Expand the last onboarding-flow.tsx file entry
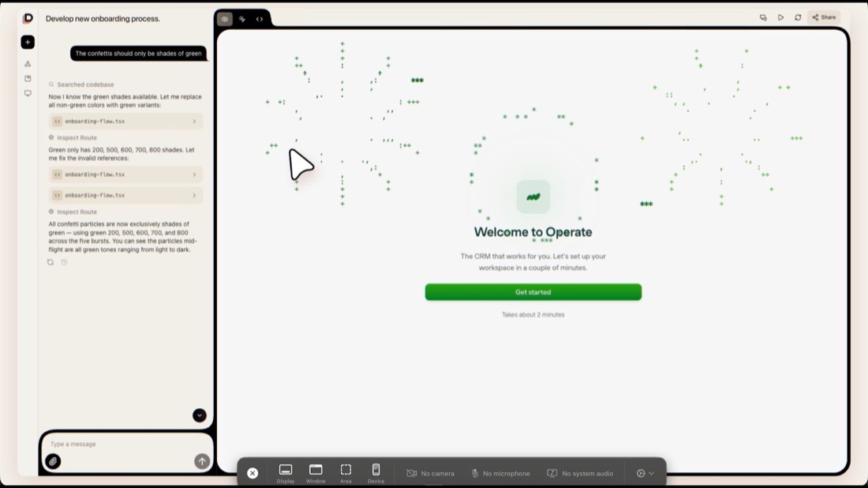 click(x=125, y=195)
